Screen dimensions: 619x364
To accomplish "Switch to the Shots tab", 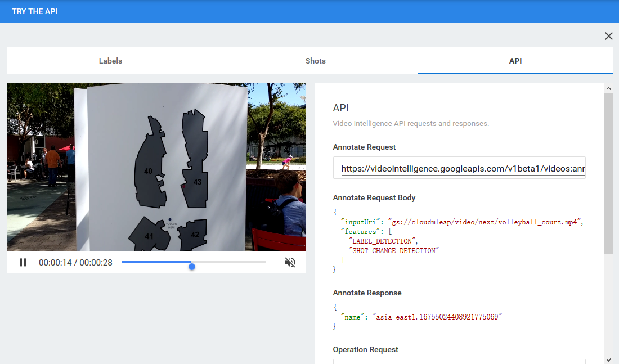I will pyautogui.click(x=315, y=61).
